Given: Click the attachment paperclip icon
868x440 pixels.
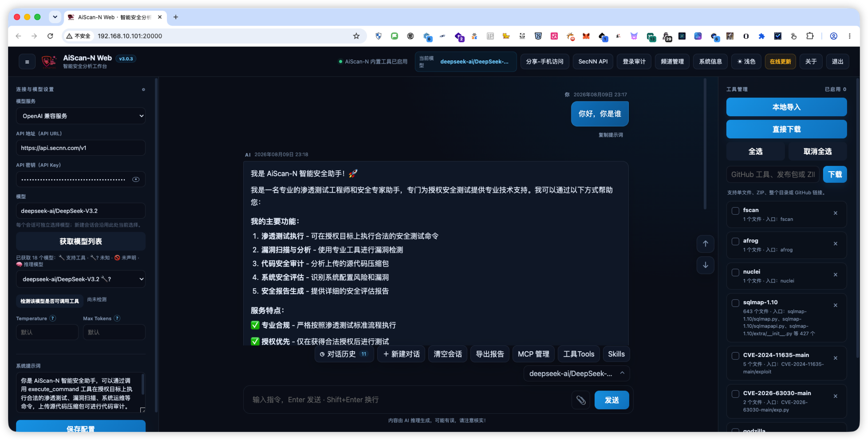Looking at the screenshot, I should [581, 400].
